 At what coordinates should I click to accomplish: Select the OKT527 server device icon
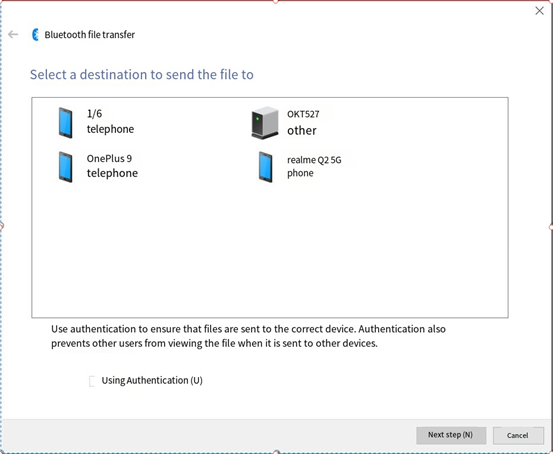265,122
